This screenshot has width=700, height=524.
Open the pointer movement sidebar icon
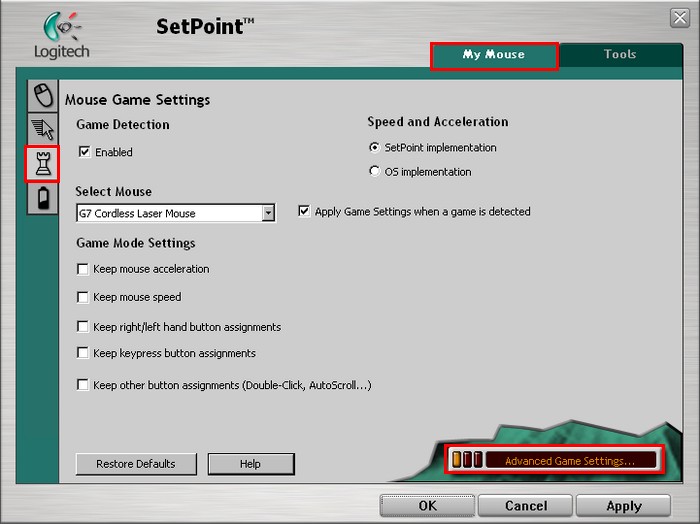coord(43,129)
